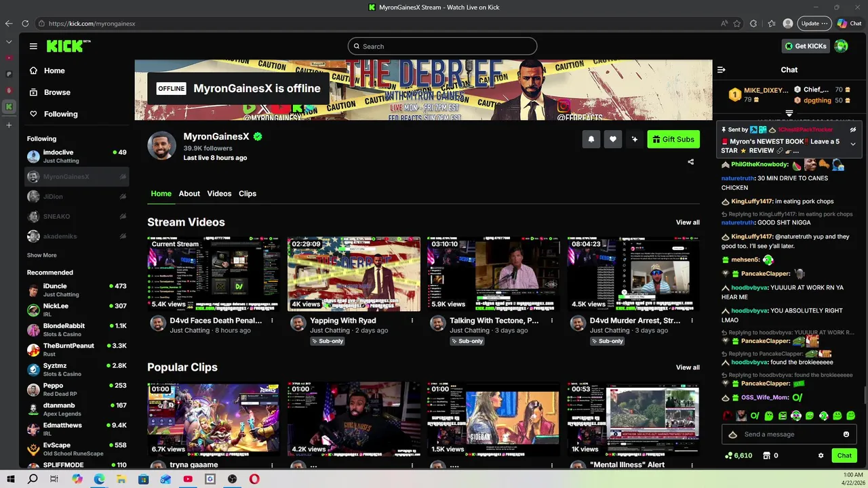Click the Windows Start button
Screen dimensions: 868x488
click(10, 479)
